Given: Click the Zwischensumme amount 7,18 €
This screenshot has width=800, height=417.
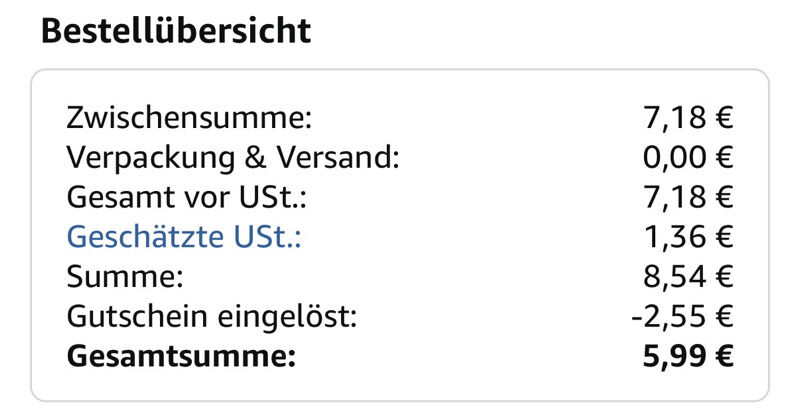Looking at the screenshot, I should (x=688, y=118).
